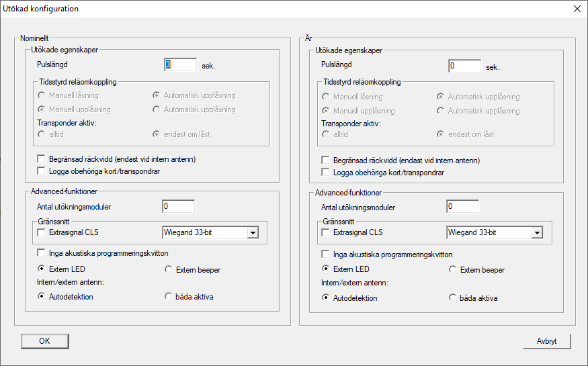Screen dimensions: 588x366
Task: Choose Extern beeper option in Är panel
Action: pos(453,270)
